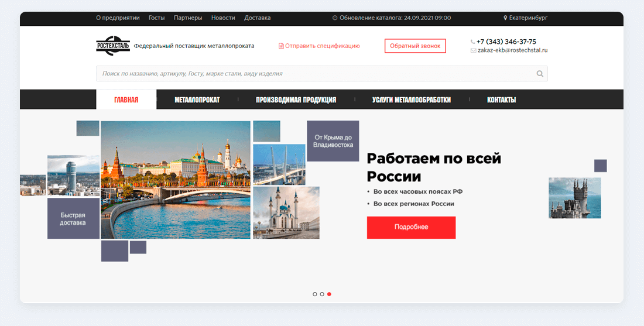Click the phone handset icon
Image resolution: width=644 pixels, height=326 pixels.
[x=472, y=42]
